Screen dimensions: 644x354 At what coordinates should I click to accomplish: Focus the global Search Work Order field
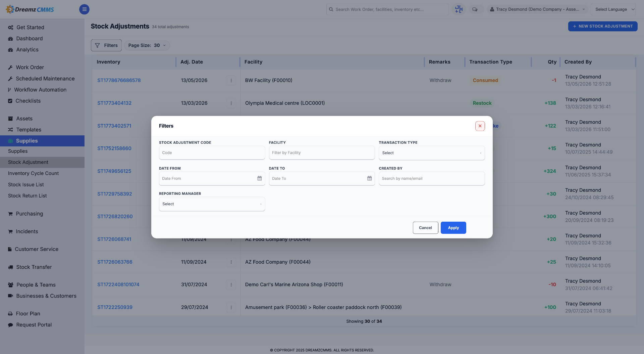(x=387, y=9)
